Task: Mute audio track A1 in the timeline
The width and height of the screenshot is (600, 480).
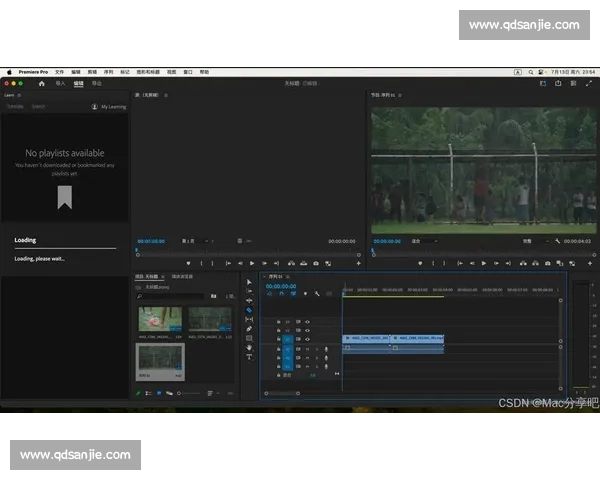Action: click(307, 349)
